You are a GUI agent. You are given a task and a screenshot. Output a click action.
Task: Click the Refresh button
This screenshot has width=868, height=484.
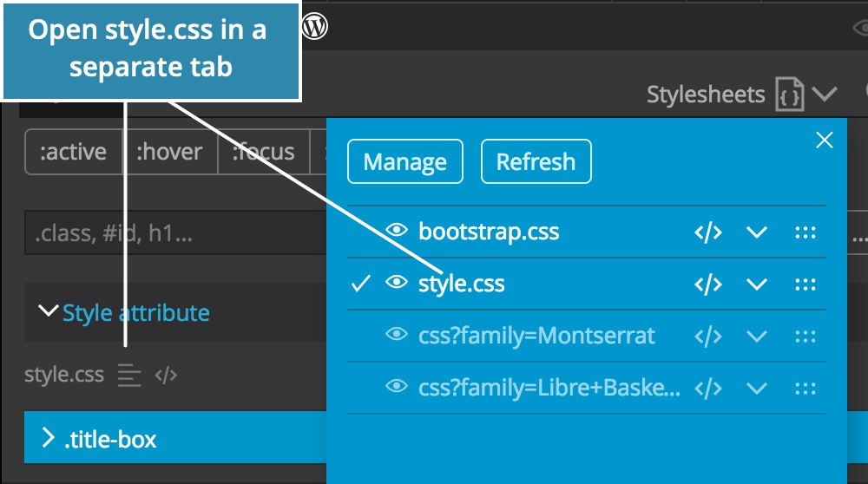[536, 161]
